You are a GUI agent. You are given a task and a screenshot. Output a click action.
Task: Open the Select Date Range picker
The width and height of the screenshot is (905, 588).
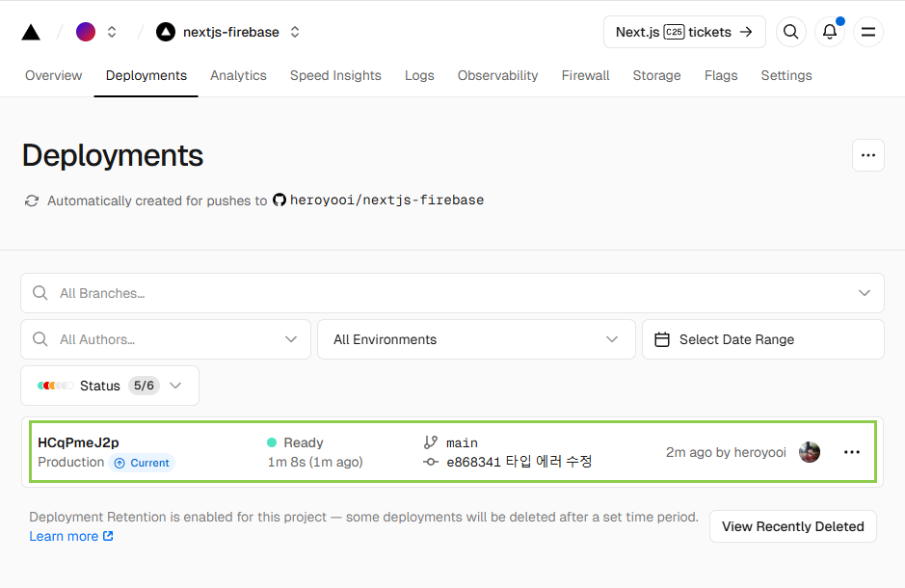point(762,339)
